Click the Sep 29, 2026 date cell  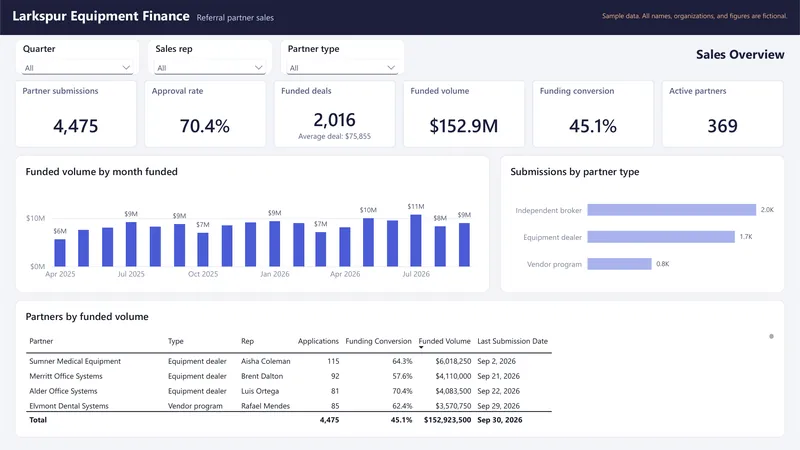498,406
